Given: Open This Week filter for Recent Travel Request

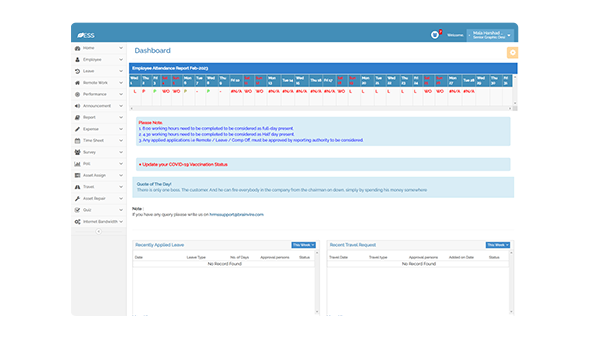Looking at the screenshot, I should pos(497,245).
